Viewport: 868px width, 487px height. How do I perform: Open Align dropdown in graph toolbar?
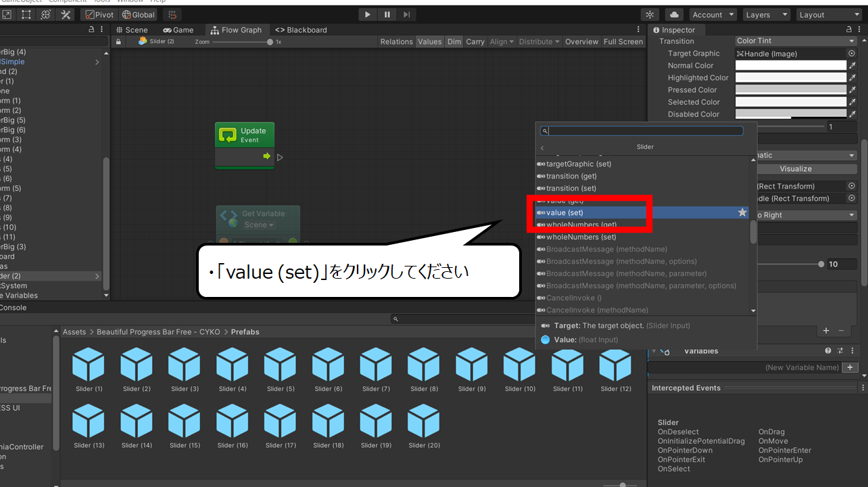[x=501, y=41]
